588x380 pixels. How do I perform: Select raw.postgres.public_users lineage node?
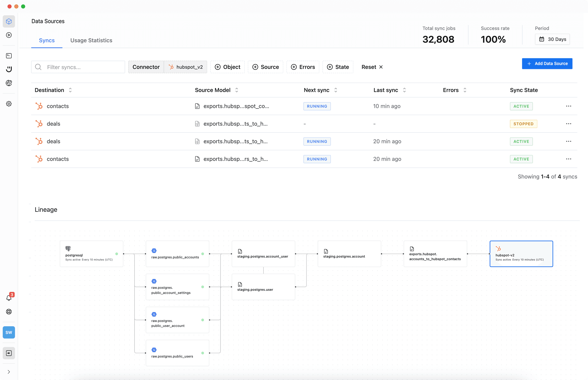point(177,353)
